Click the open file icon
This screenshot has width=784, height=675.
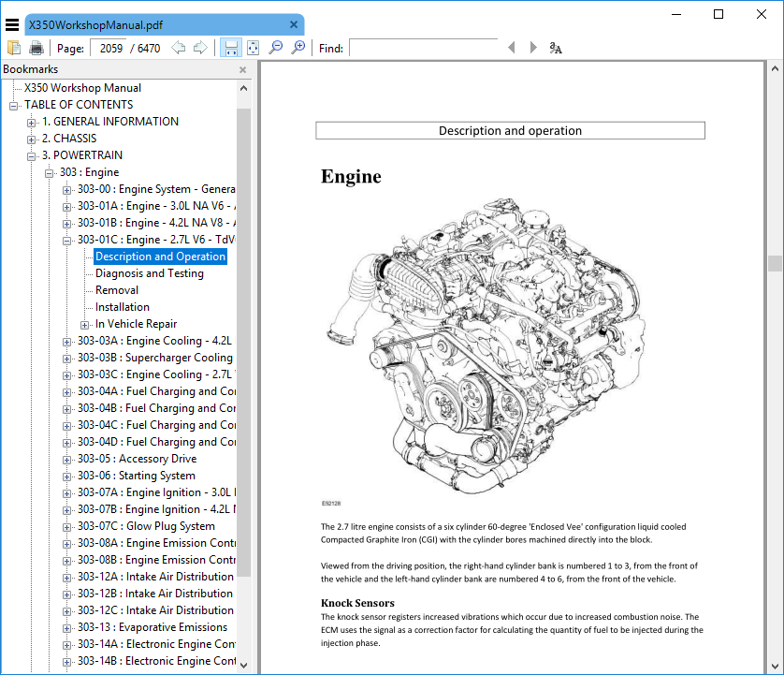14,48
